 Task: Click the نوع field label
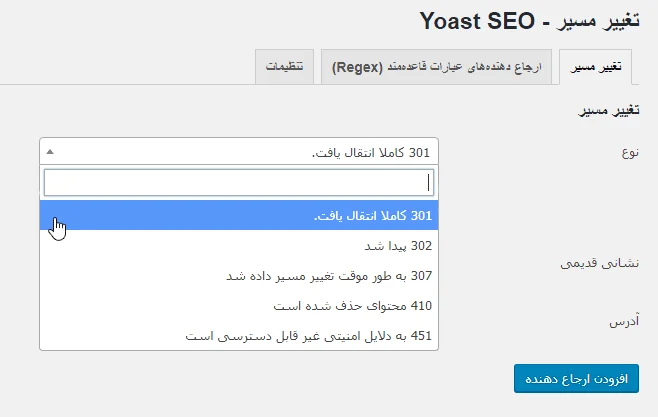tap(630, 152)
